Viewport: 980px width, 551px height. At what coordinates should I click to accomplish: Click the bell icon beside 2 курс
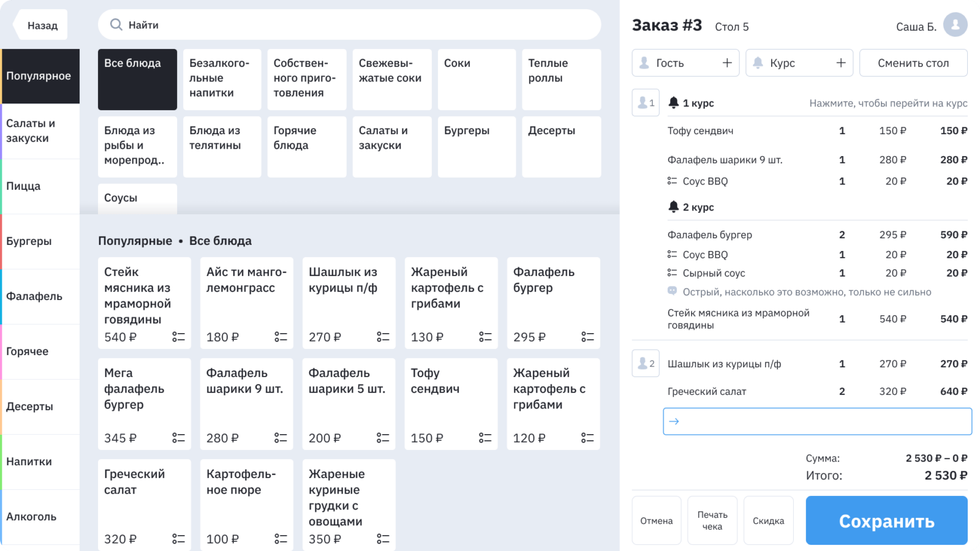[x=674, y=207]
